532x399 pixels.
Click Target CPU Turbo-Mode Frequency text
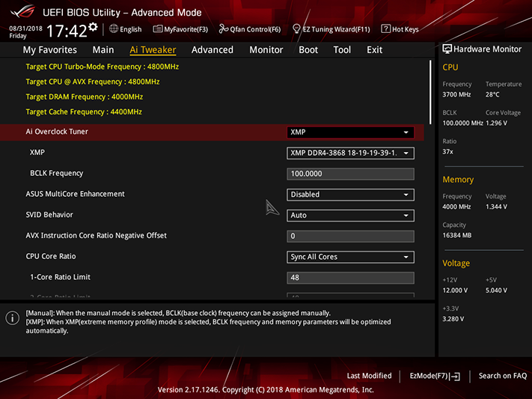coord(102,67)
